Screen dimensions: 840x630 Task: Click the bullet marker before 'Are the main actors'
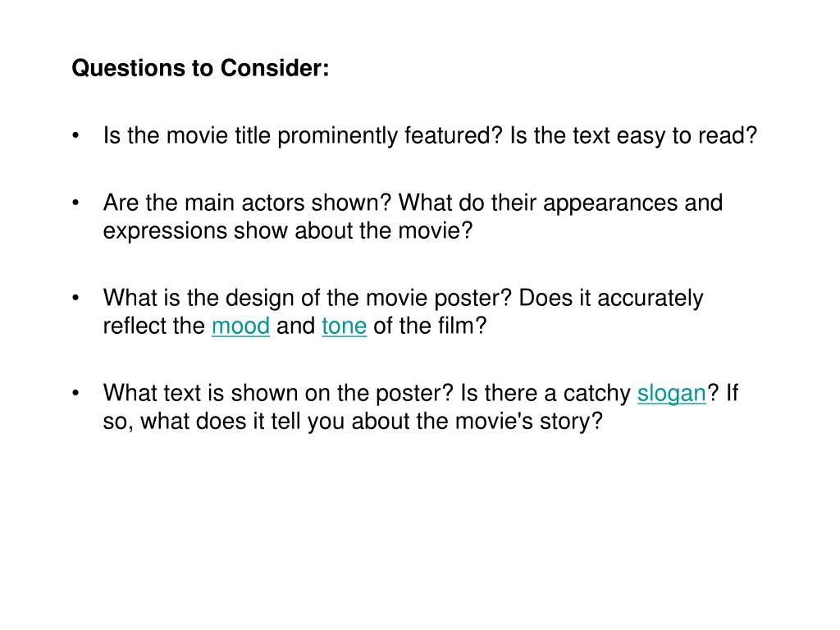click(x=75, y=203)
